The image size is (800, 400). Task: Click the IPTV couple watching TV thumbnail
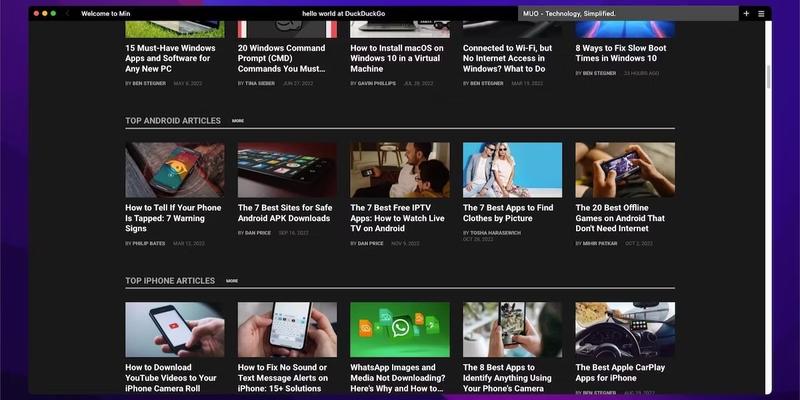[400, 170]
